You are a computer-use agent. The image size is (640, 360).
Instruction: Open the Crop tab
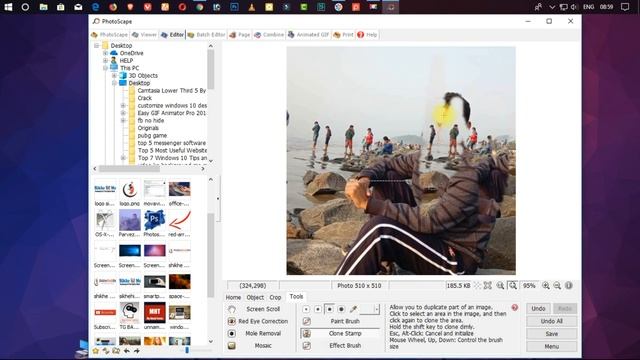pos(276,298)
